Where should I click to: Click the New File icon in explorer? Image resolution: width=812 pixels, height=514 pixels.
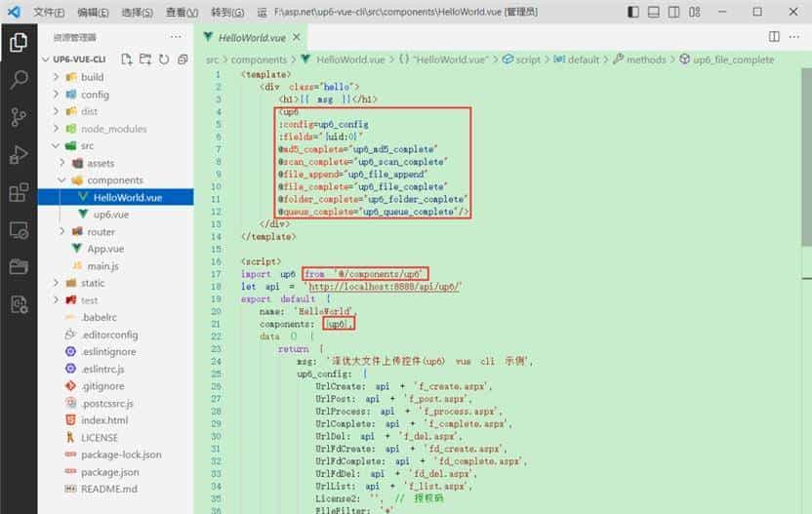click(x=127, y=59)
